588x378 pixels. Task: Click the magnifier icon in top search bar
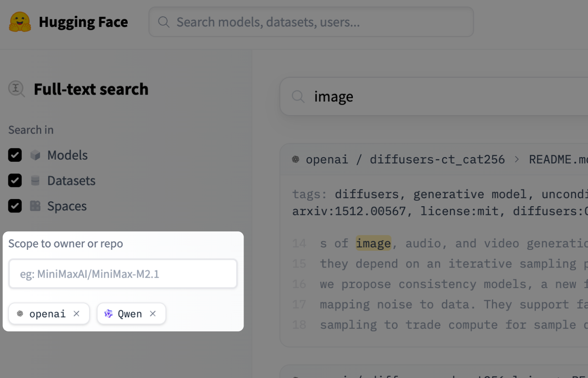(x=164, y=22)
